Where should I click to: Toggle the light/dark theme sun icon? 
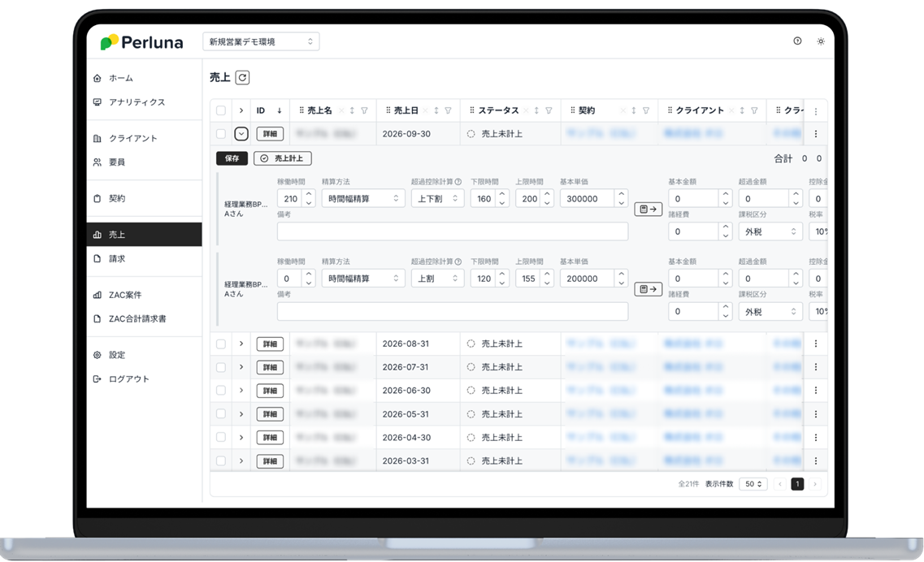point(821,41)
